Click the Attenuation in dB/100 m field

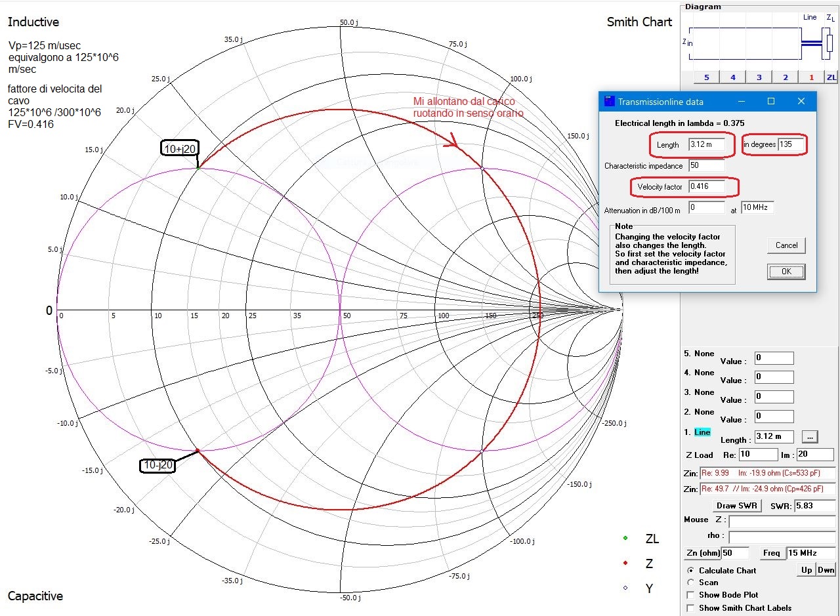pyautogui.click(x=707, y=207)
